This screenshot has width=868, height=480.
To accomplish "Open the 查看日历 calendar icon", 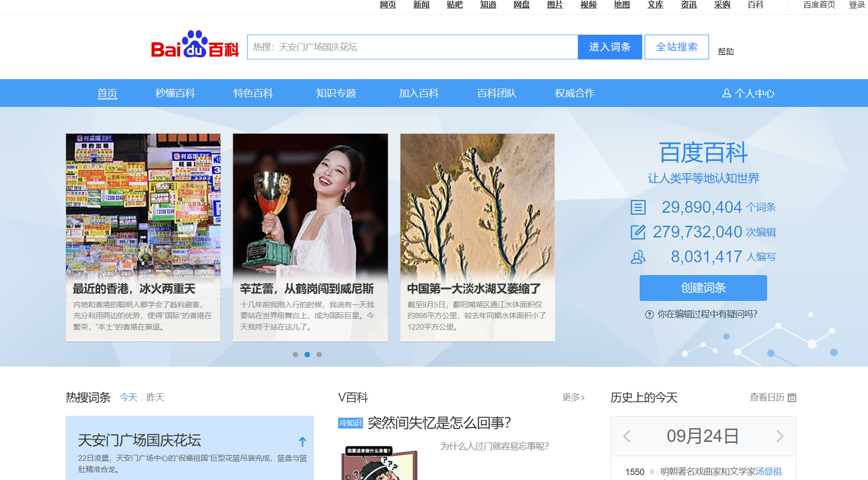I will coord(792,397).
